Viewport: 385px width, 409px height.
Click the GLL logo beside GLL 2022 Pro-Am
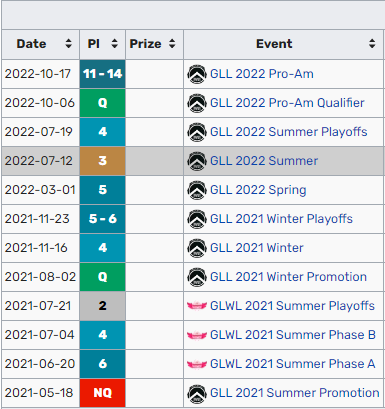197,74
